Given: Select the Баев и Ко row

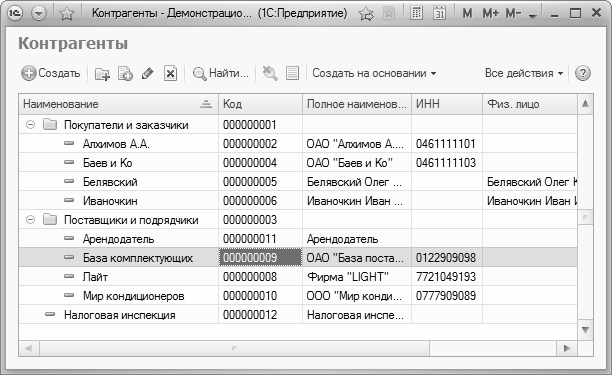Looking at the screenshot, I should click(x=298, y=163).
